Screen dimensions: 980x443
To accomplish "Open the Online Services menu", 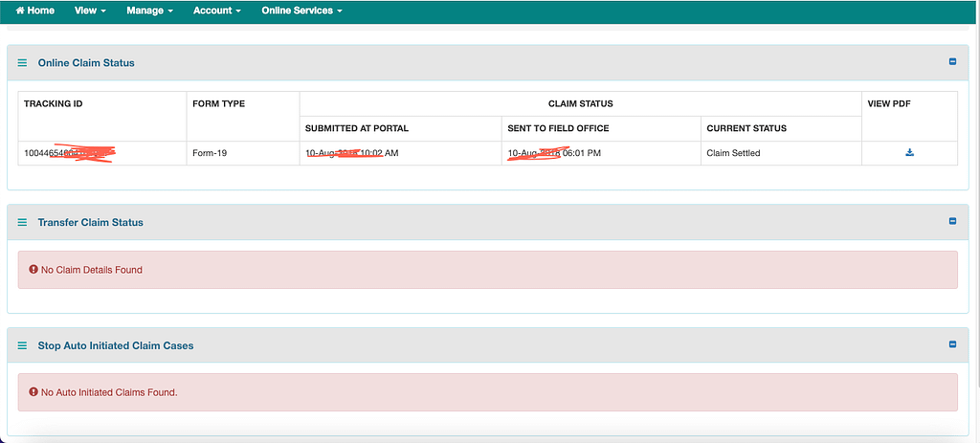I will [301, 11].
